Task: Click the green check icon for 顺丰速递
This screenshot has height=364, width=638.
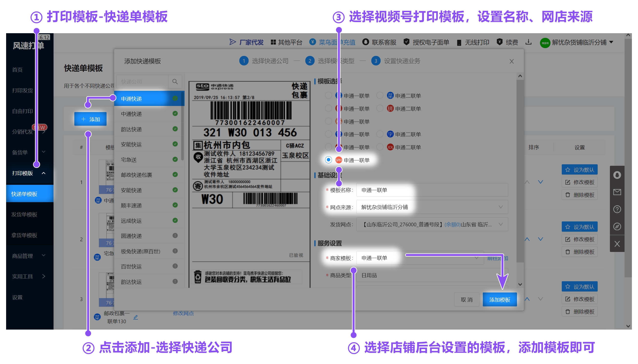Action: pyautogui.click(x=175, y=205)
